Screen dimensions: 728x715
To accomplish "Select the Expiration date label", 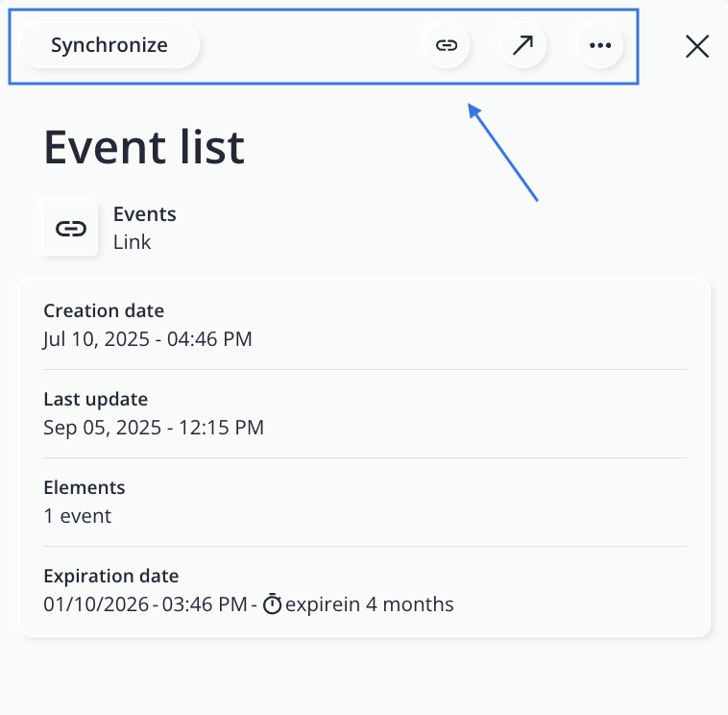I will click(111, 576).
